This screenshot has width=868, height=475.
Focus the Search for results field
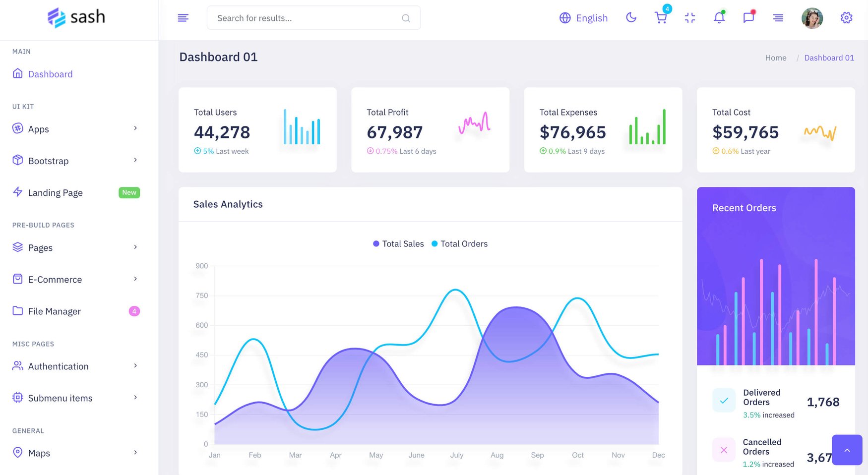(313, 18)
